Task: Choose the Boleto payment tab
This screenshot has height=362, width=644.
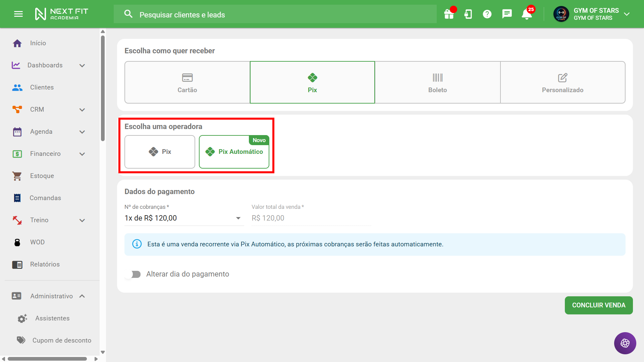Action: tap(437, 82)
